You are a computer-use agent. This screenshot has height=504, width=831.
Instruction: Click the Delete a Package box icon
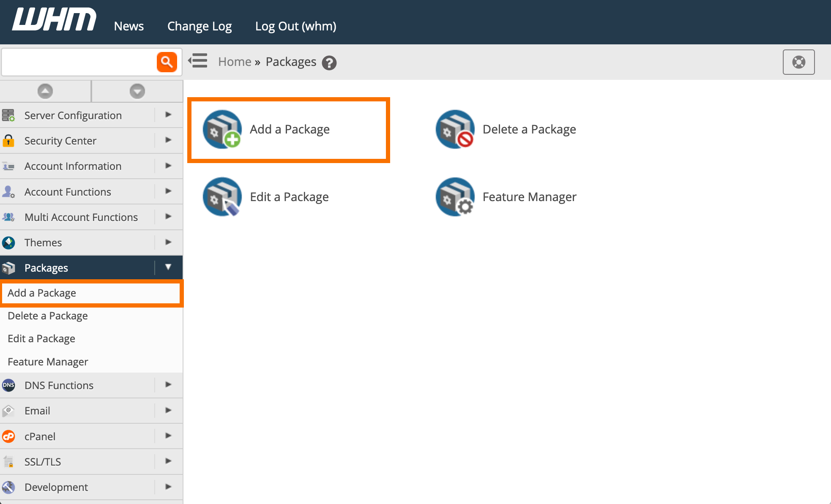(455, 129)
